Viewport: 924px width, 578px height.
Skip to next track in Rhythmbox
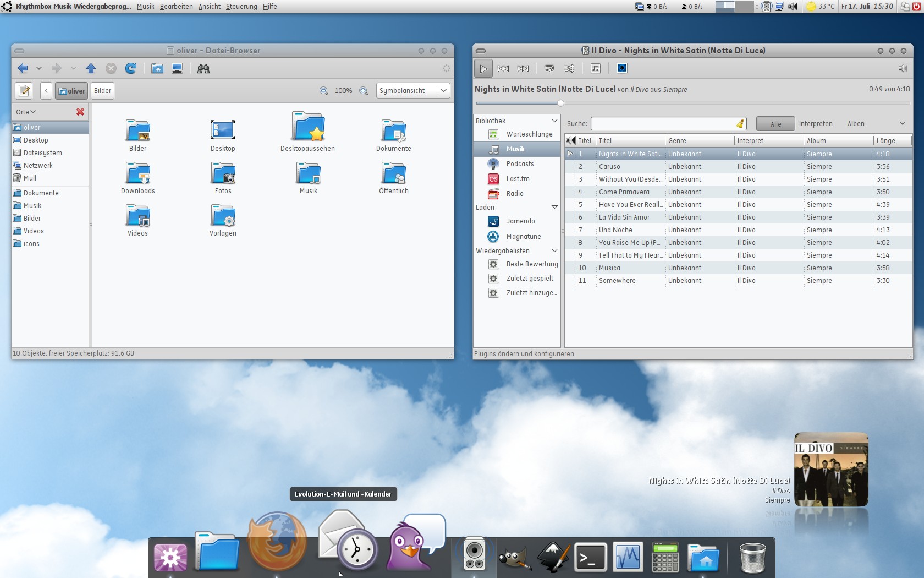click(x=523, y=69)
